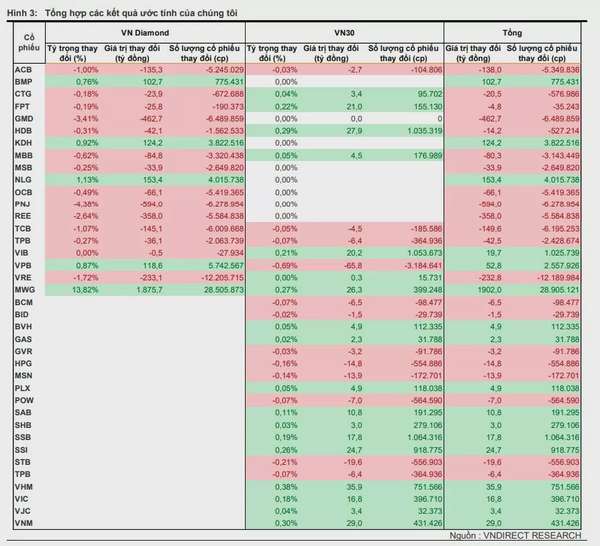600x546 pixels.
Task: Click FPT total shares '-35.243'
Action: 566,106
